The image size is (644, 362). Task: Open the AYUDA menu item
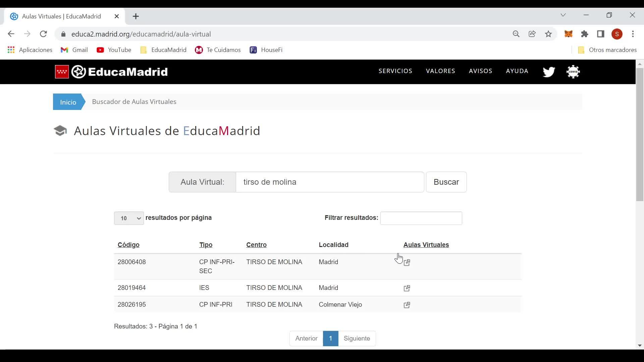click(517, 71)
